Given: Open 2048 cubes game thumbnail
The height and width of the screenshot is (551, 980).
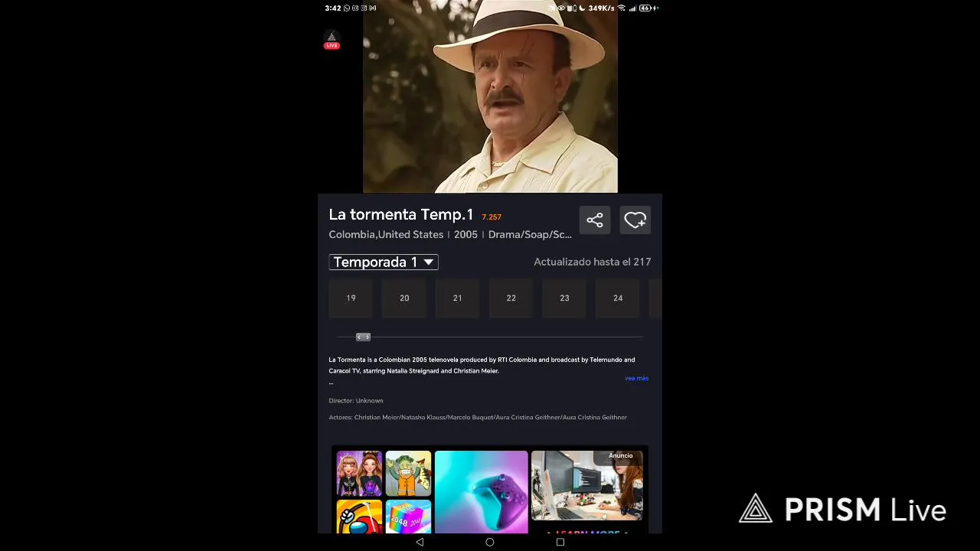Looking at the screenshot, I should [x=408, y=517].
